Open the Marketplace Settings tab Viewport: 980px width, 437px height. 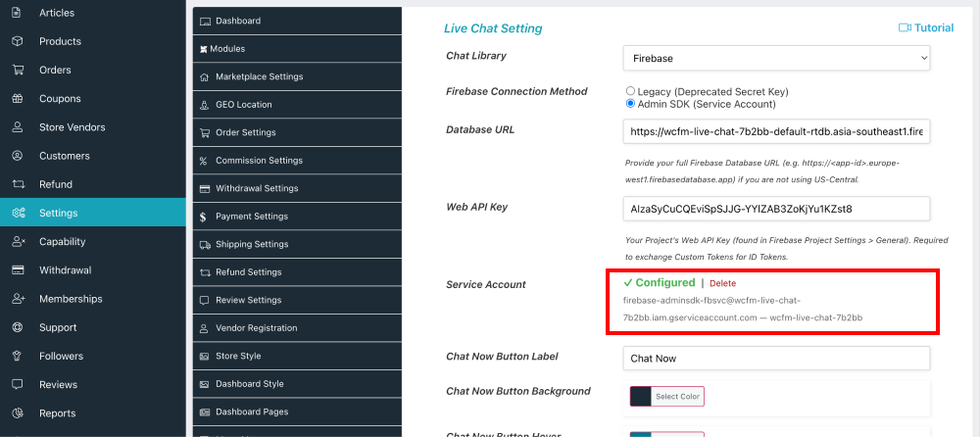[x=259, y=76]
